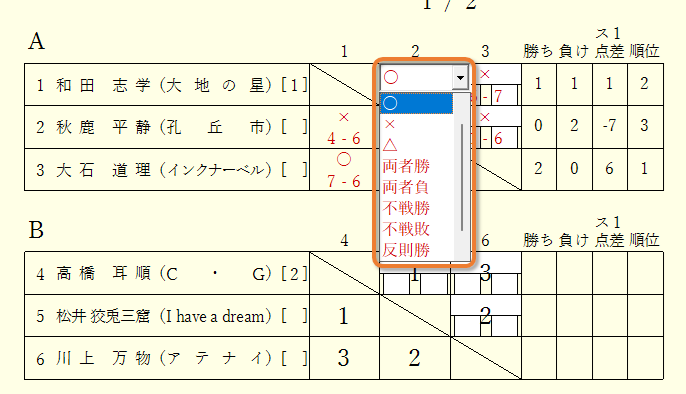Viewport: 686px width, 394px height.
Task: Click 順位 value 3 in 秋鹿 row
Action: tap(644, 126)
